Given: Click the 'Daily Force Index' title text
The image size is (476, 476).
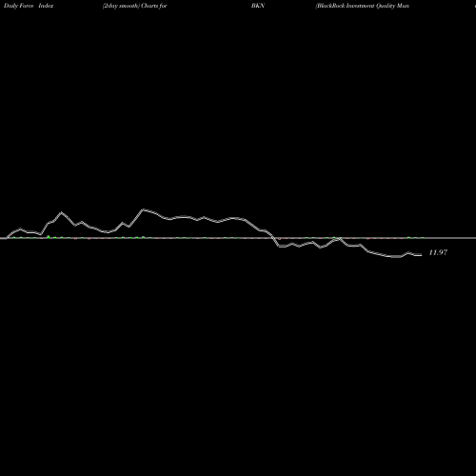Looking at the screenshot, I should (29, 6).
